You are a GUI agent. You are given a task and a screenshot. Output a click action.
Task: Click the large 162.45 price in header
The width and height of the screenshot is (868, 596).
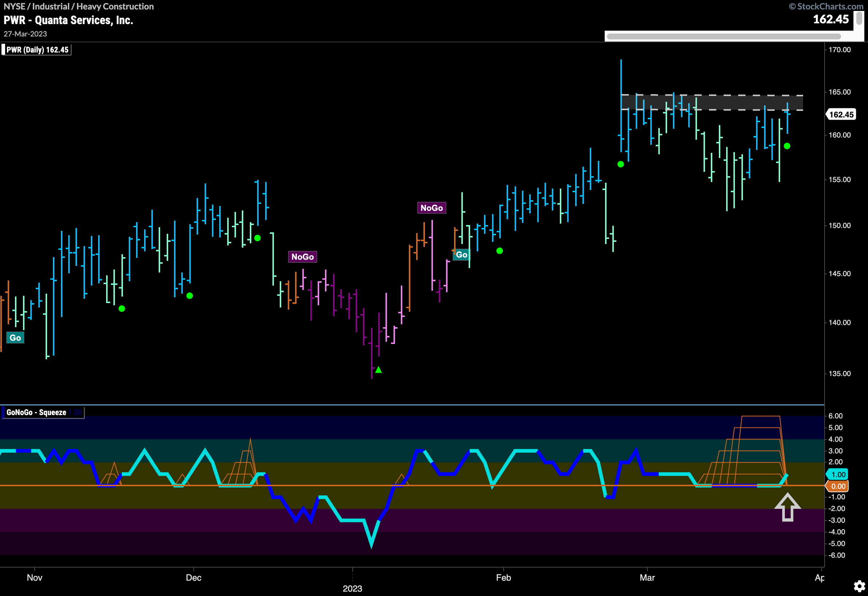(x=831, y=19)
